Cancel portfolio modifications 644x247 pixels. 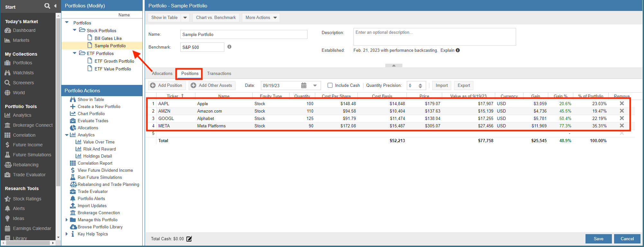click(x=627, y=239)
